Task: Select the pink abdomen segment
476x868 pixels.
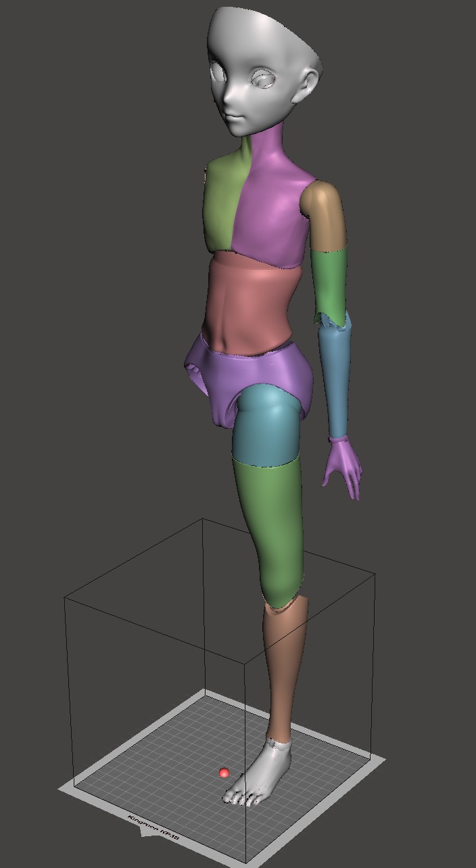Action: coord(250,304)
